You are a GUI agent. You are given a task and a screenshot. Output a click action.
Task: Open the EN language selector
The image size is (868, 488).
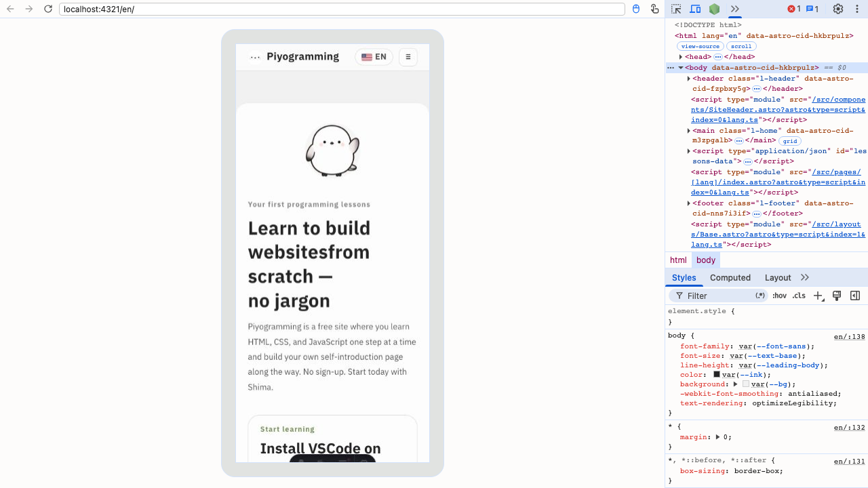pyautogui.click(x=374, y=57)
